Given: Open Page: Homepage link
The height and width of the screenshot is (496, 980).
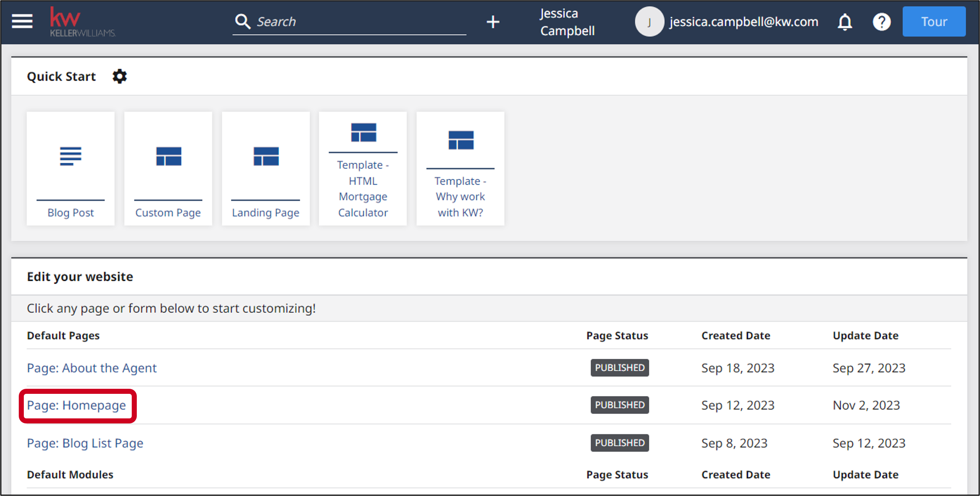Looking at the screenshot, I should [76, 405].
